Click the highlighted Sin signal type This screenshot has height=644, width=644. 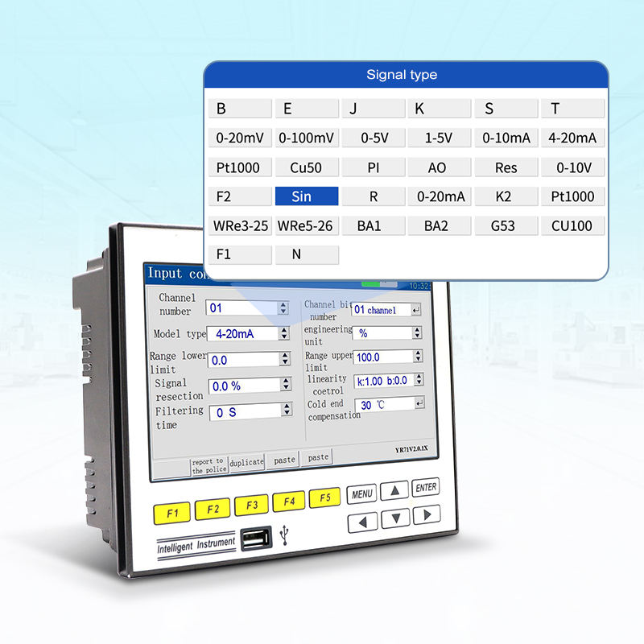(307, 196)
